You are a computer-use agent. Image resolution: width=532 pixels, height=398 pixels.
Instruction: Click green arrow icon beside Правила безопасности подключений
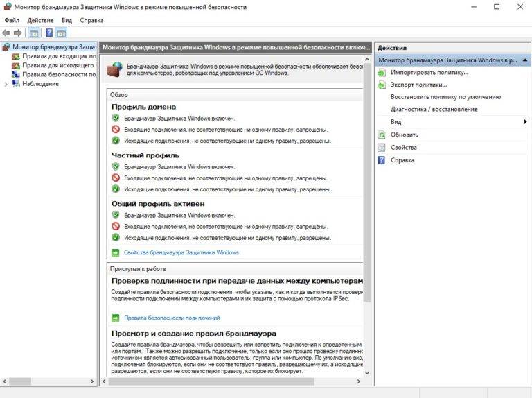tap(116, 318)
